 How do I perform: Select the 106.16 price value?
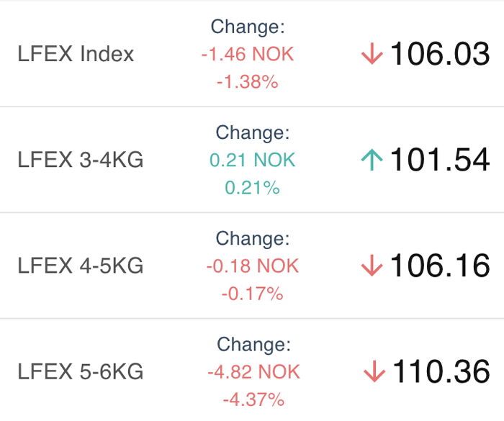click(x=440, y=266)
